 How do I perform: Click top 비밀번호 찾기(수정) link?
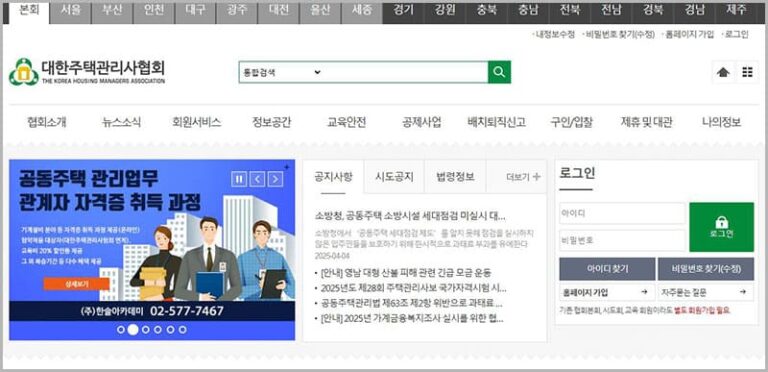click(619, 35)
